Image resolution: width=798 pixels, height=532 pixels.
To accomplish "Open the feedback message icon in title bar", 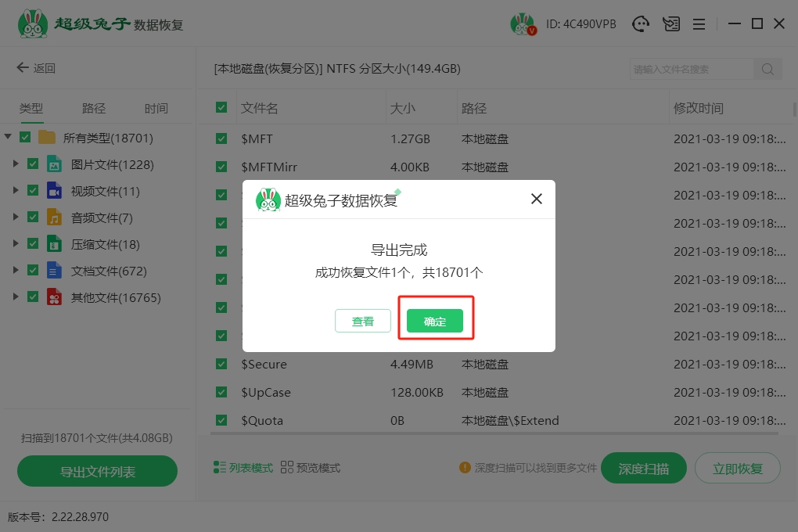I will click(x=670, y=24).
